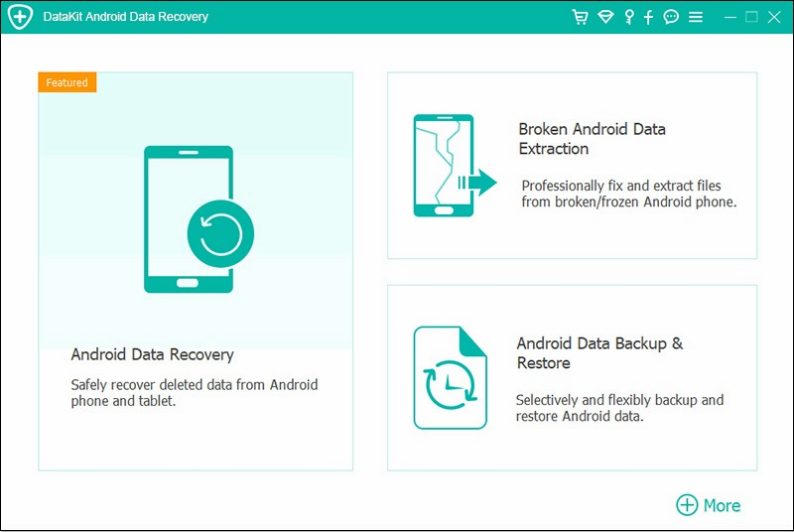Open the diamond premium upgrade icon
The height and width of the screenshot is (532, 794).
605,17
